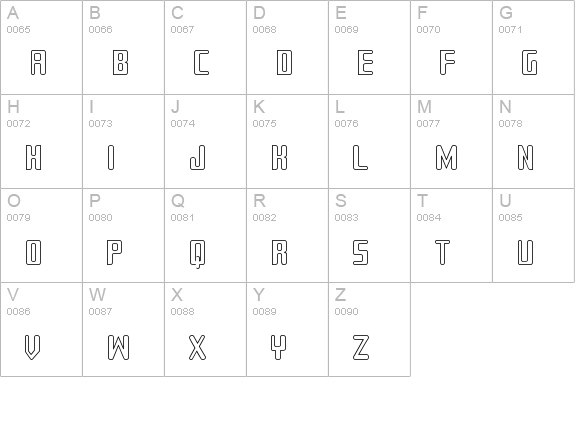Select the E glyph cell 0069
Viewport: 575px width, 421px height.
point(369,47)
